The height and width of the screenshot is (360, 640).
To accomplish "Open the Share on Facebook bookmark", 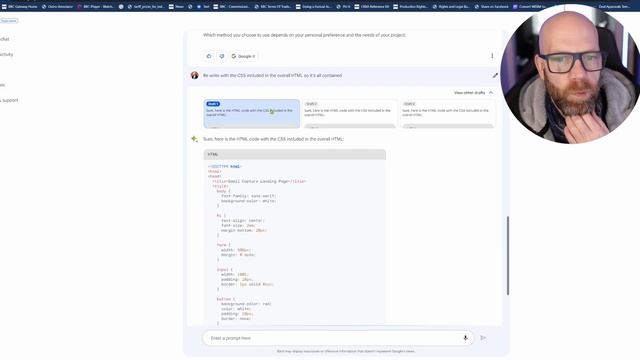I will [492, 7].
